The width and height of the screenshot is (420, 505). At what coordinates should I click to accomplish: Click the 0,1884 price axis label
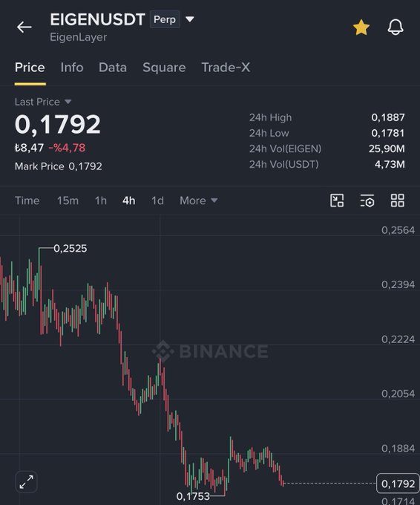pyautogui.click(x=398, y=449)
